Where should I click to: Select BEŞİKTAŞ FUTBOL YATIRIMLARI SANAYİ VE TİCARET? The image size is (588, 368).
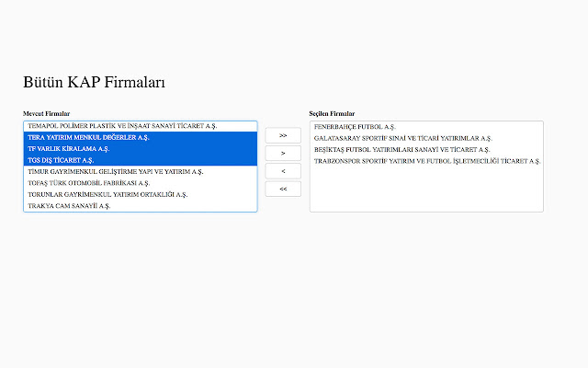point(426,149)
